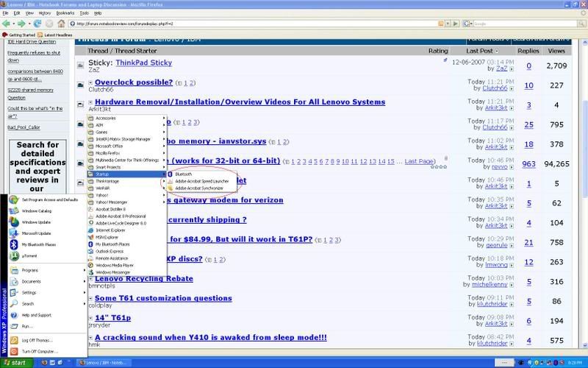Go to the Firefox Home icon
Image resolution: width=588 pixels, height=368 pixels.
[61, 24]
